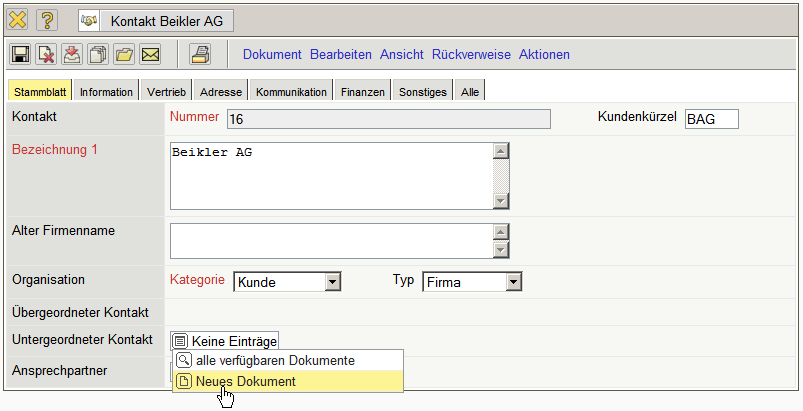Open the Bearbeiten menu
This screenshot has width=803, height=411.
click(x=340, y=54)
